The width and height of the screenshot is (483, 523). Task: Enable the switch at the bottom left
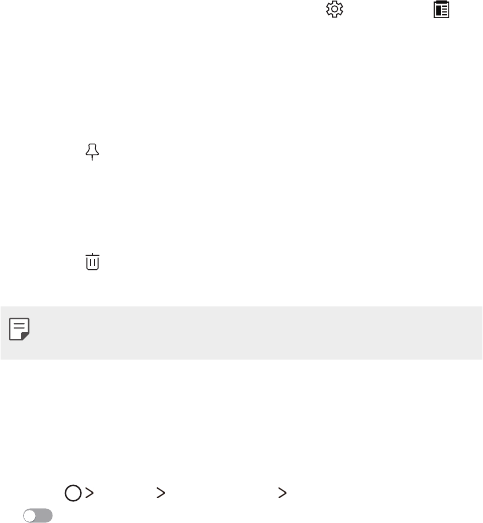[x=38, y=515]
